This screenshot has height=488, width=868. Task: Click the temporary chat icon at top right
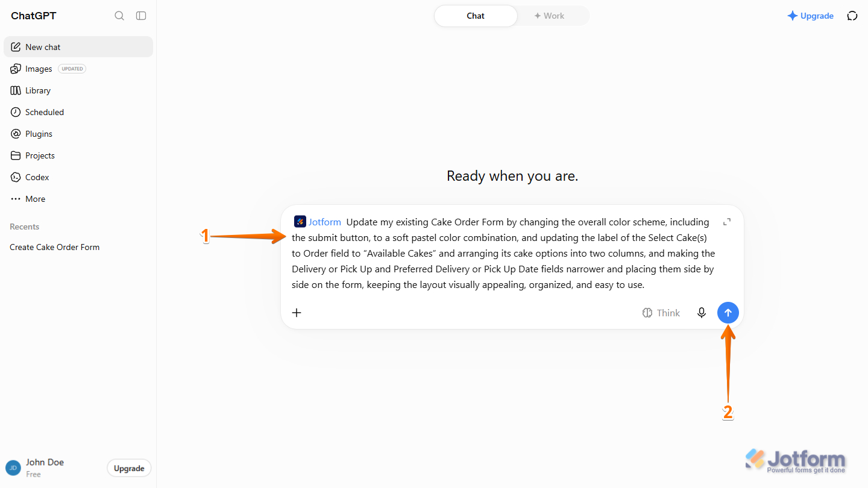[852, 16]
